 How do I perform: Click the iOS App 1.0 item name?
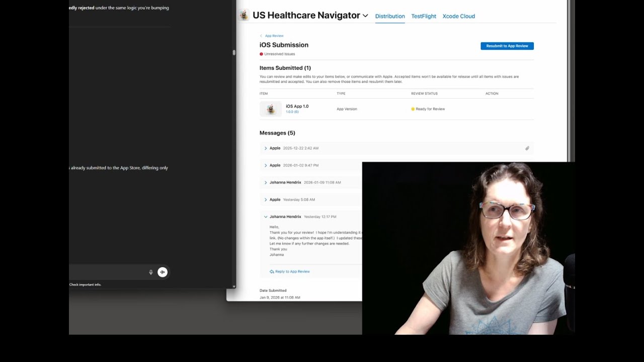click(297, 106)
